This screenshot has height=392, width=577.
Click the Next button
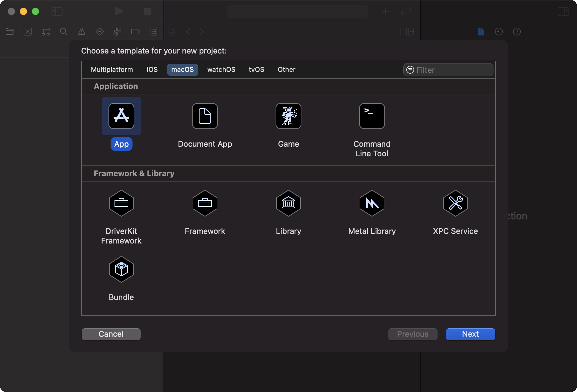(x=471, y=334)
